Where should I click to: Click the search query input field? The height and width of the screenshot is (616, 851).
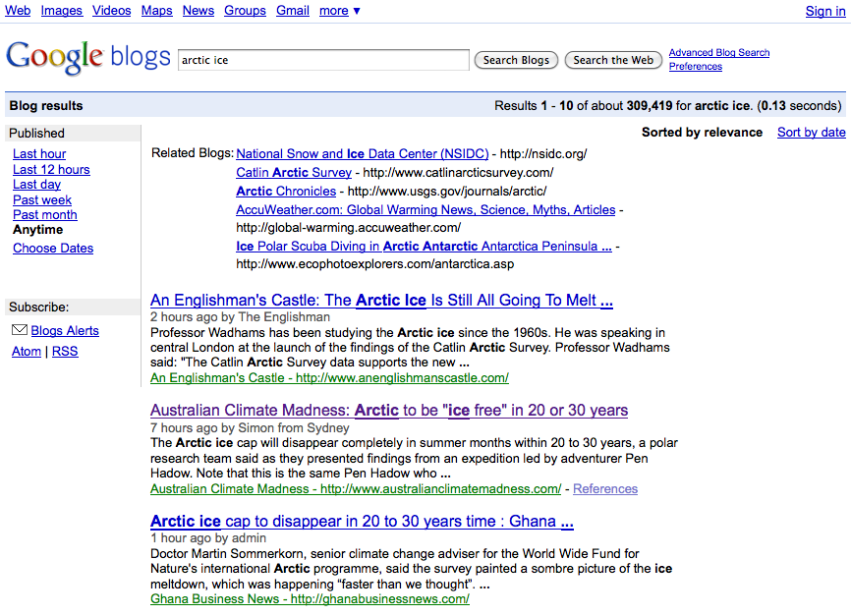coord(324,60)
